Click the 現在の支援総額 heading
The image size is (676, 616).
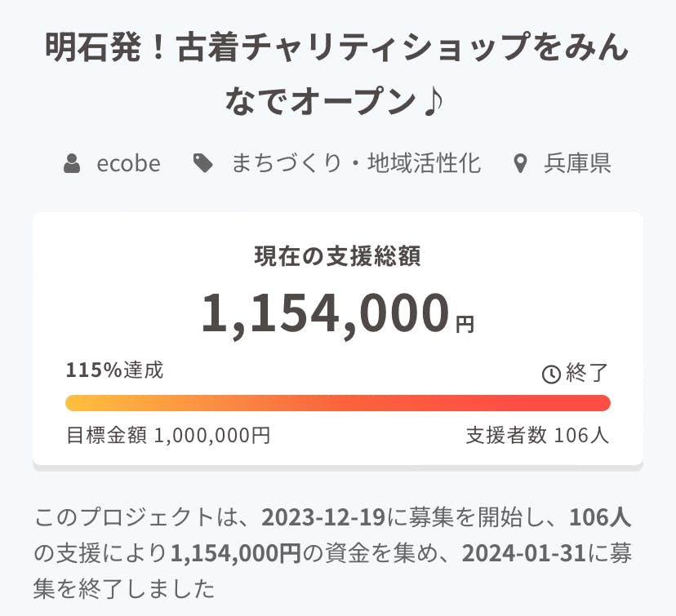pos(337,256)
